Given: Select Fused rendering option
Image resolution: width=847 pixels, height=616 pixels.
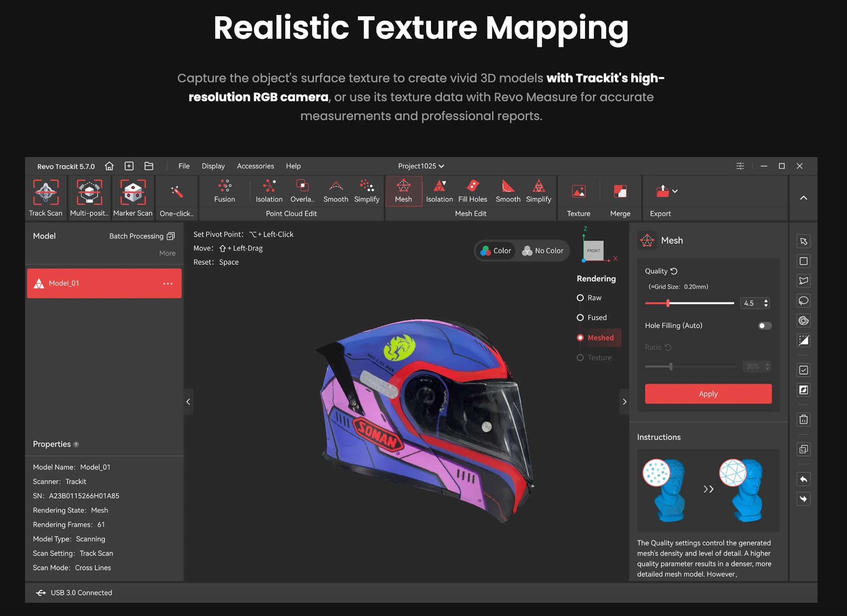Looking at the screenshot, I should (592, 317).
